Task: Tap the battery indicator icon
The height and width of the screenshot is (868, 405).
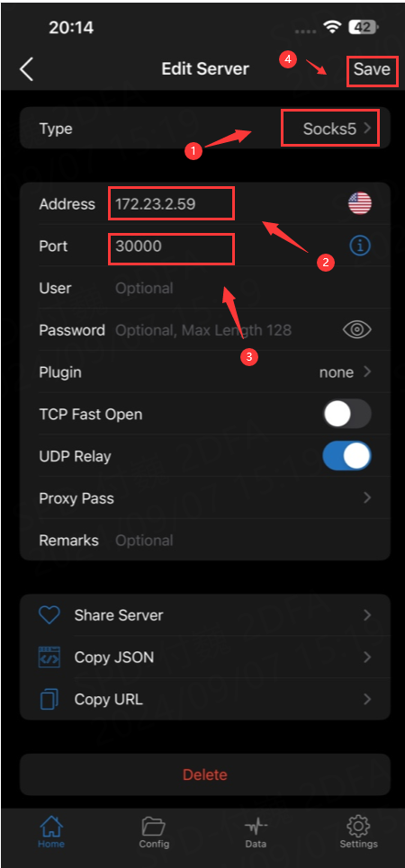Action: [363, 27]
